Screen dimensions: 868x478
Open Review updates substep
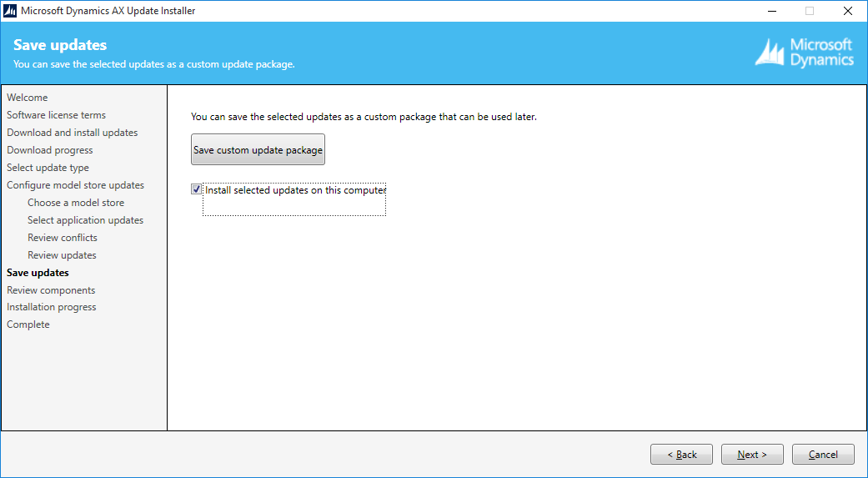pos(62,255)
